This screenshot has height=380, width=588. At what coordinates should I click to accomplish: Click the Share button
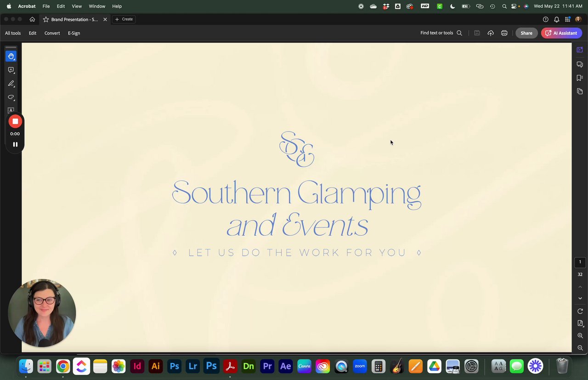click(x=526, y=33)
